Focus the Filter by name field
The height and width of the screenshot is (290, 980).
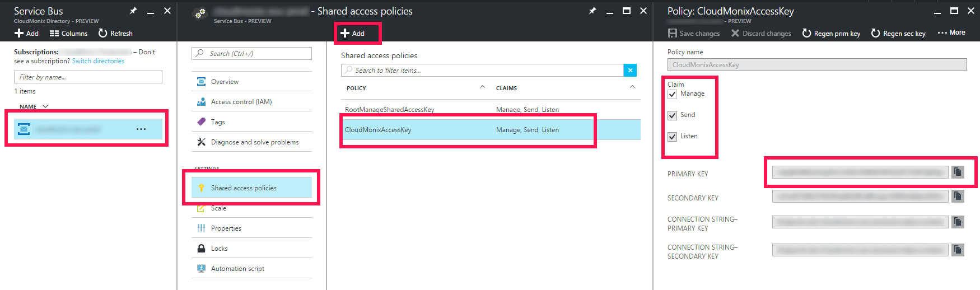coord(88,77)
